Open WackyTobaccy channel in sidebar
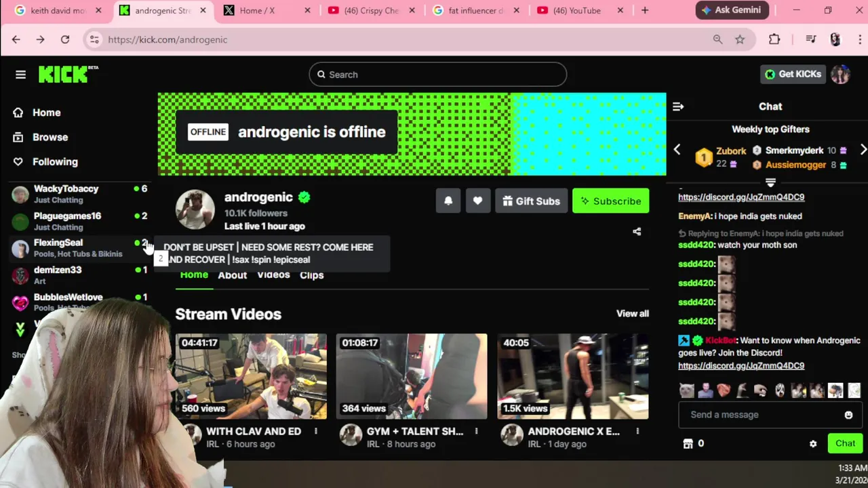The width and height of the screenshot is (868, 488). [80, 194]
